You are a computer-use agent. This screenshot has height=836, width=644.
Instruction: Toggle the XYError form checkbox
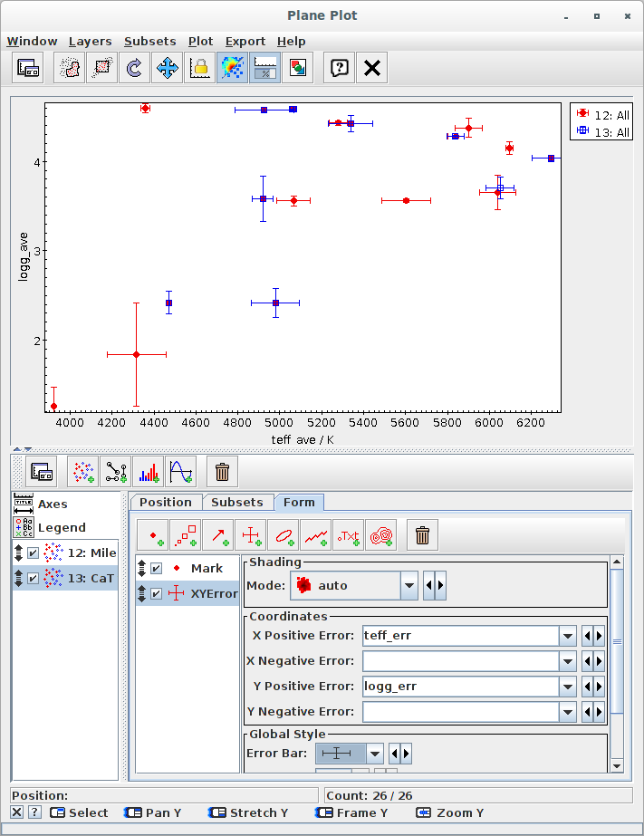pos(156,593)
